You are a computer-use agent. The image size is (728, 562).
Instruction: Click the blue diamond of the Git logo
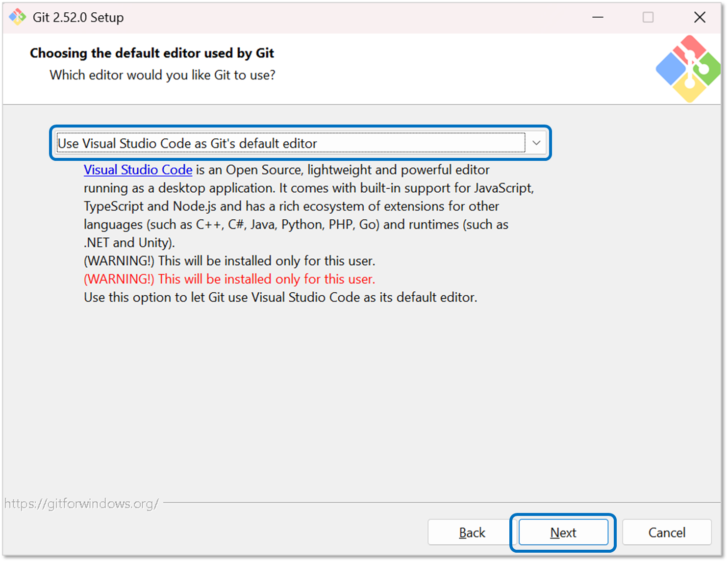(x=672, y=69)
